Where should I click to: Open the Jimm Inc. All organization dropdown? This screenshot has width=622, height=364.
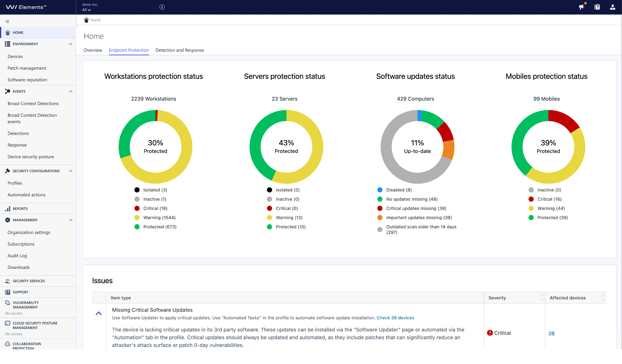[x=90, y=7]
